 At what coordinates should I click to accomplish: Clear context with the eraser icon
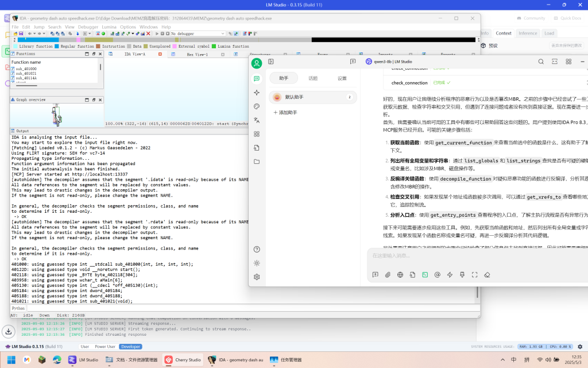click(x=487, y=275)
